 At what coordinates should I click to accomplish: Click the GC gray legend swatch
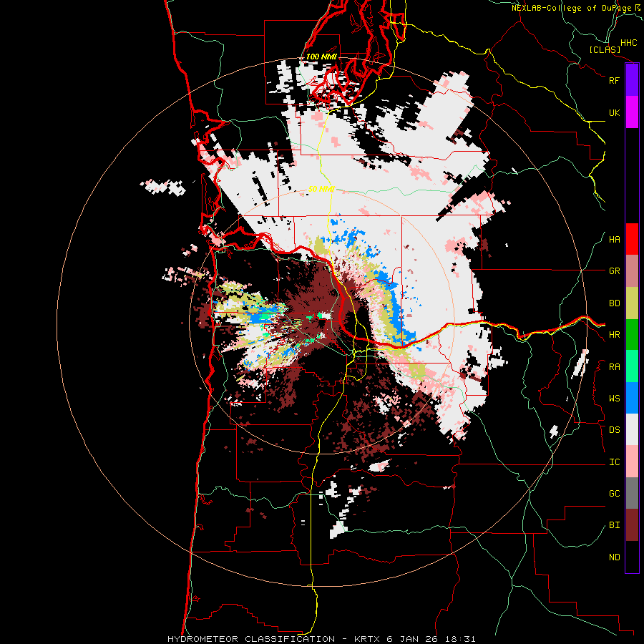coord(632,493)
